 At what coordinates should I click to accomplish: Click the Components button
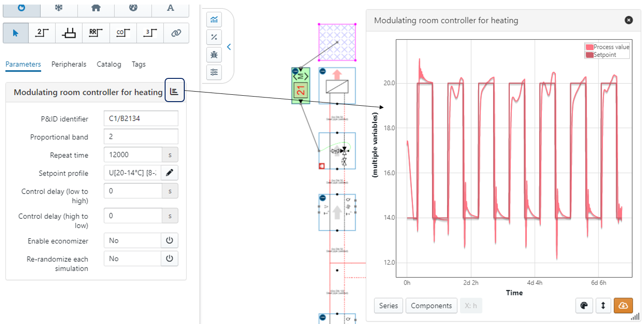click(431, 305)
